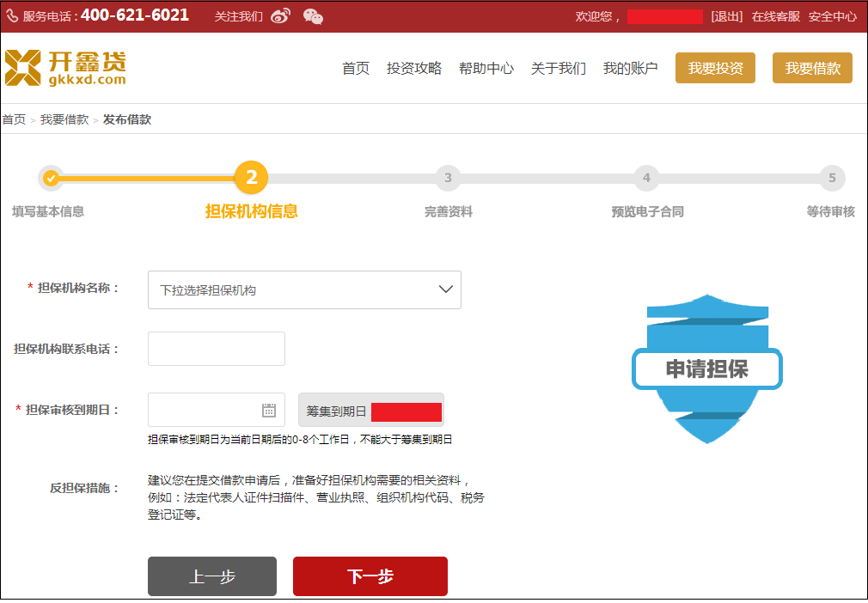Click the Weibo follow icon
Screen dimensions: 868x603
(x=280, y=16)
